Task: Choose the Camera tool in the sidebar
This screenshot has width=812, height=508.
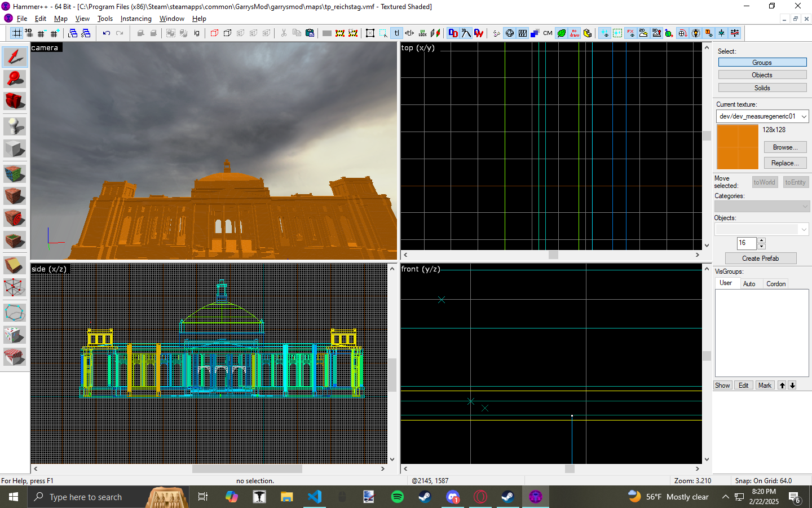Action: point(15,102)
